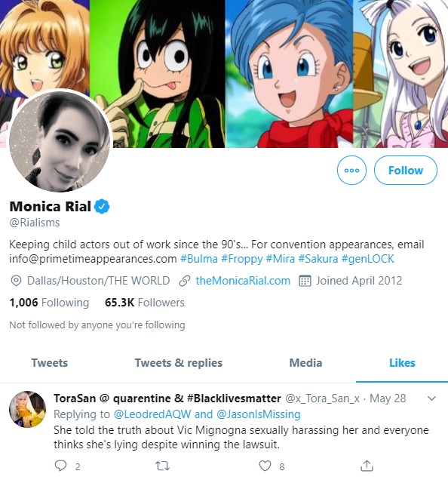448x480 pixels.
Task: Open the three-dot more options button
Action: pos(351,171)
